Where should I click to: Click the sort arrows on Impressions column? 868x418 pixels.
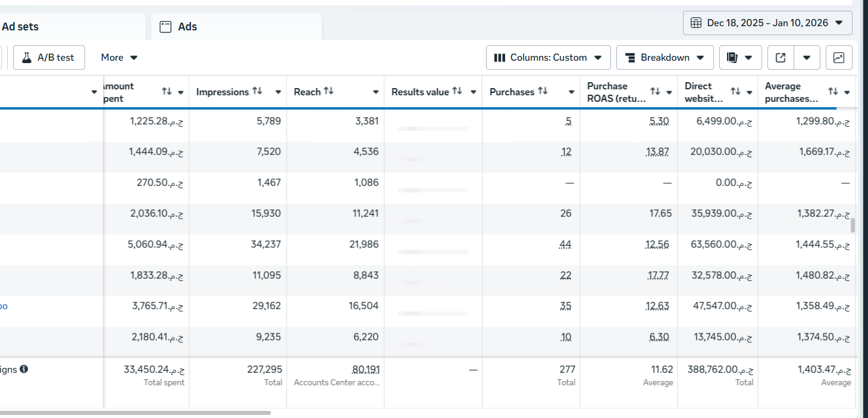[x=257, y=91]
